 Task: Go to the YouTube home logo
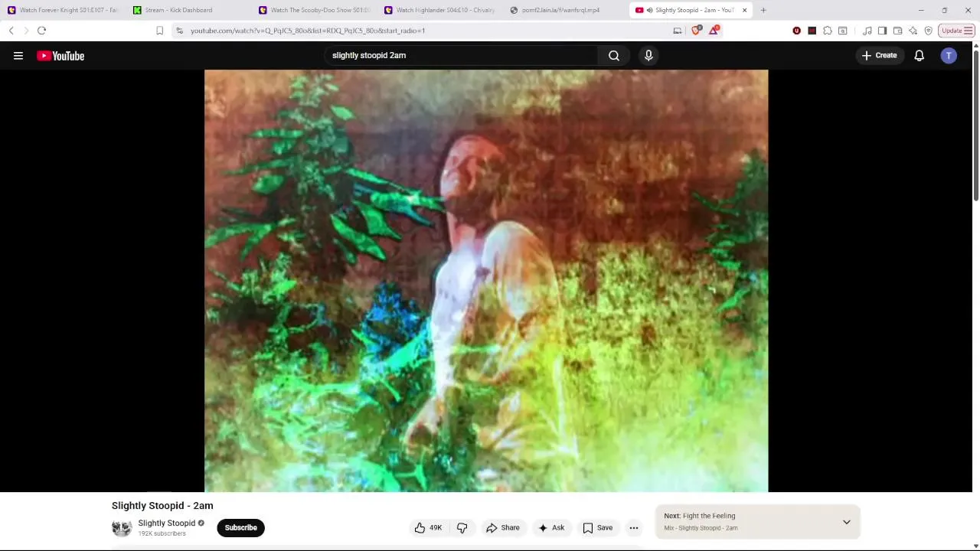pos(60,56)
